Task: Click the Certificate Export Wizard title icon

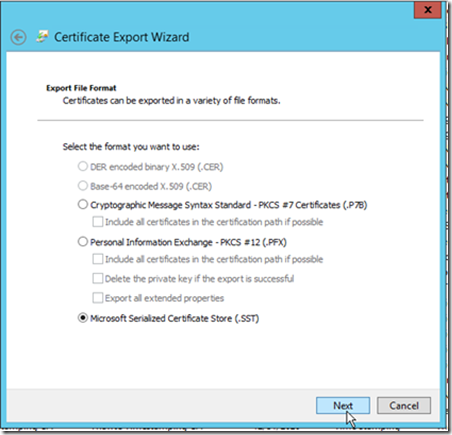Action: coord(42,37)
